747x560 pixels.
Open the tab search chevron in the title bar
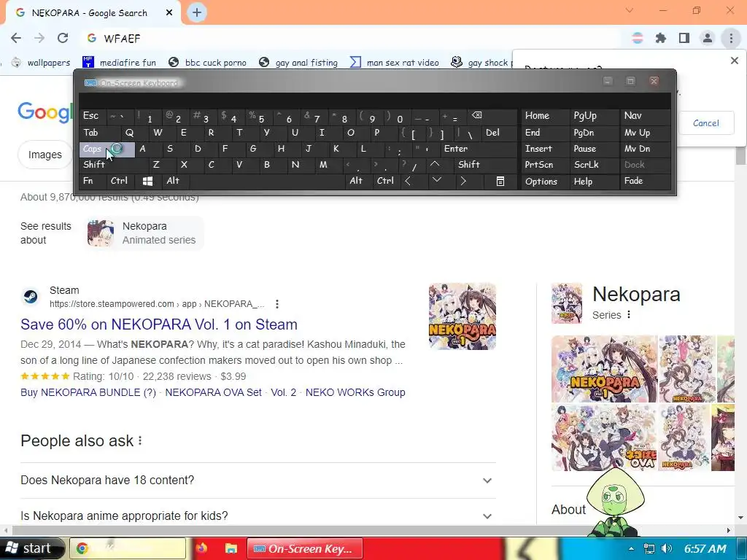pos(630,10)
